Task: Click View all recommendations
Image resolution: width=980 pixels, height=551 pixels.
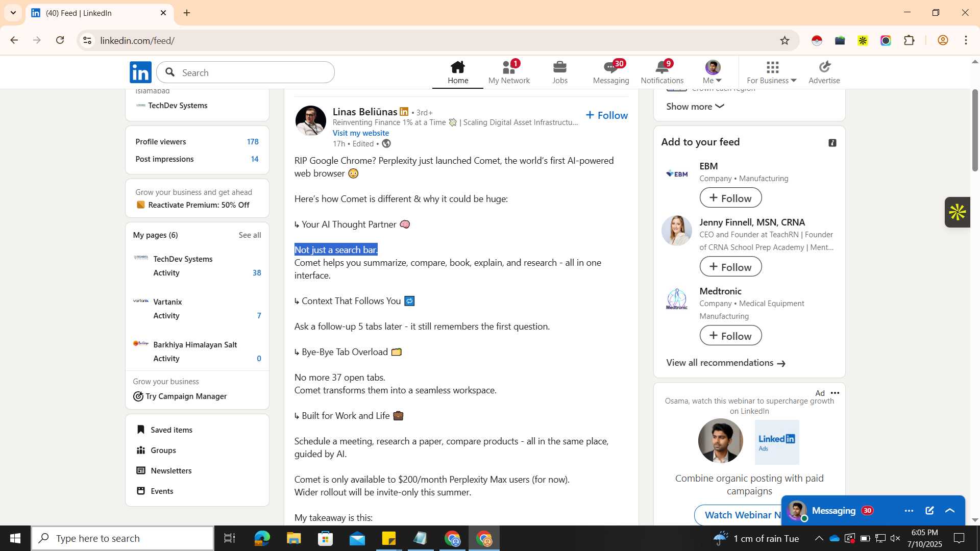Action: pos(725,363)
